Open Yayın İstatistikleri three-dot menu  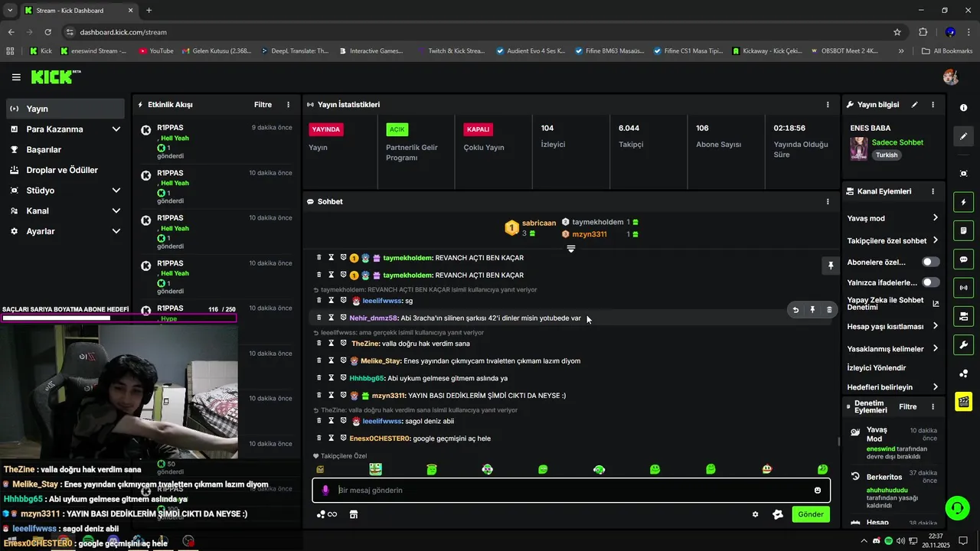pyautogui.click(x=828, y=105)
